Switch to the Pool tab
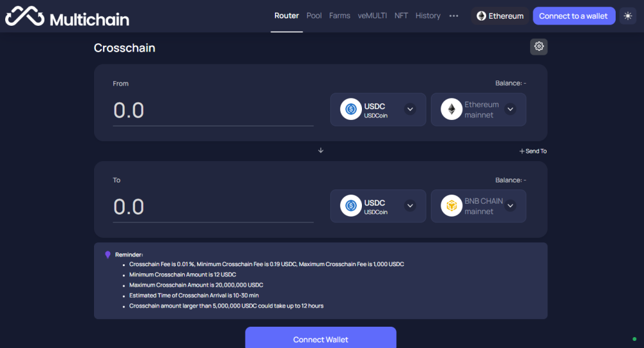The image size is (644, 348). (x=314, y=15)
